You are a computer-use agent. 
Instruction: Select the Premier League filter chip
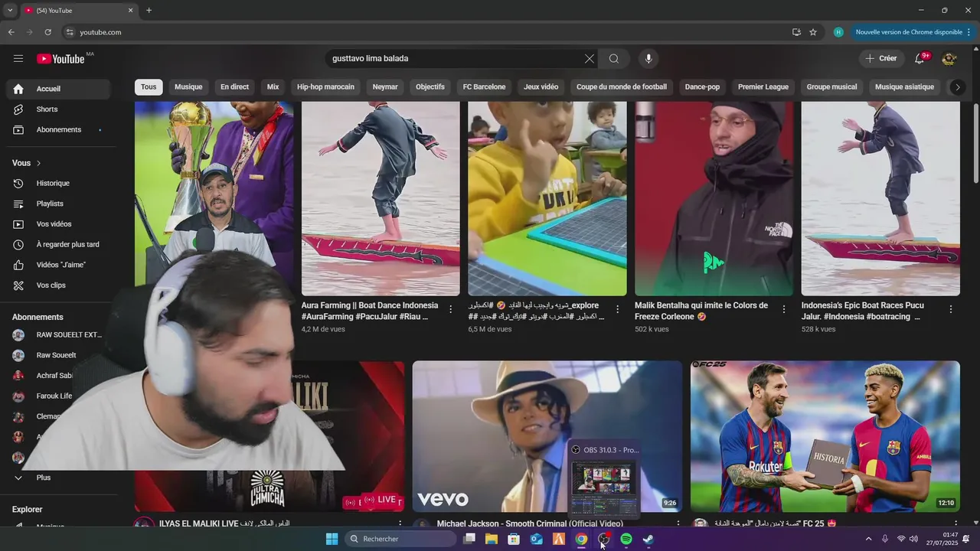tap(763, 87)
